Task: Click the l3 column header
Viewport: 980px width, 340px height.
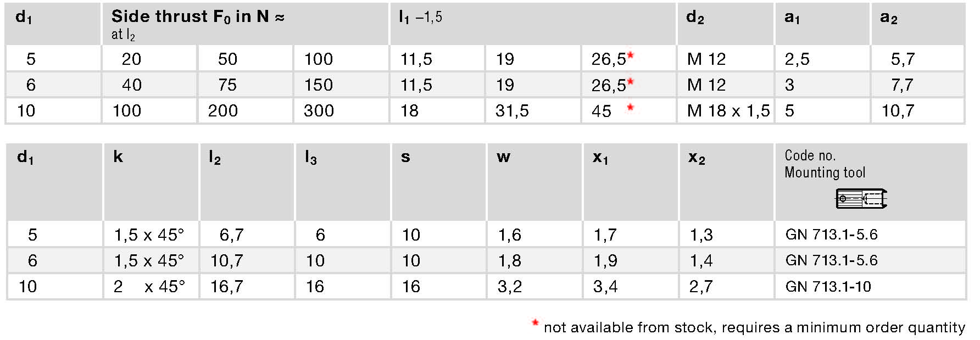Action: coord(310,158)
